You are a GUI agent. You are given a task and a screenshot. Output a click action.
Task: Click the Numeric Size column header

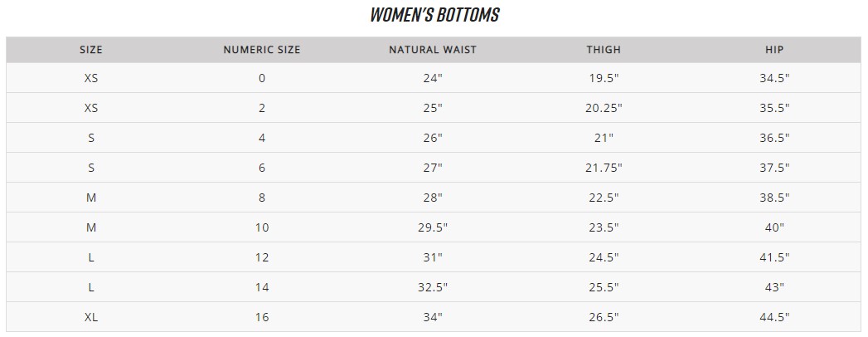click(262, 50)
